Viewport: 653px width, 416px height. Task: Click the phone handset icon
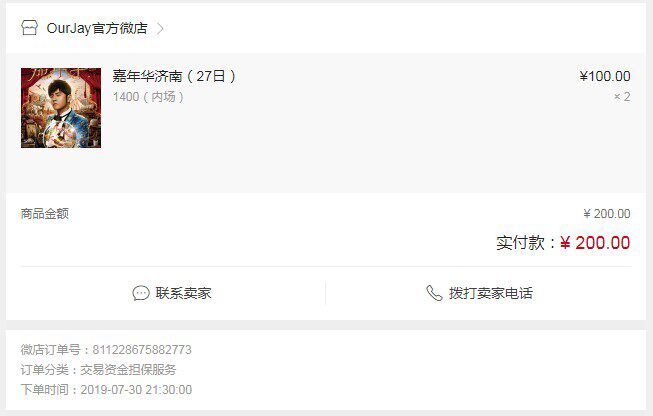434,293
